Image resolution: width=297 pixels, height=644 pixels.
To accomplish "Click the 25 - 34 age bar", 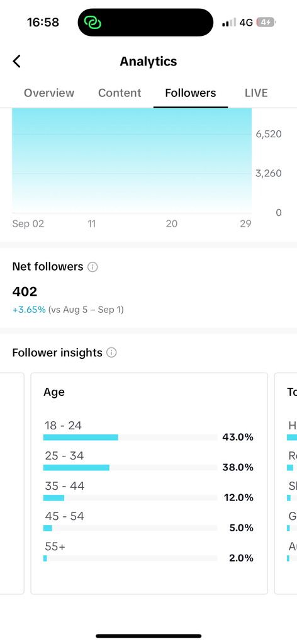I will (x=130, y=468).
